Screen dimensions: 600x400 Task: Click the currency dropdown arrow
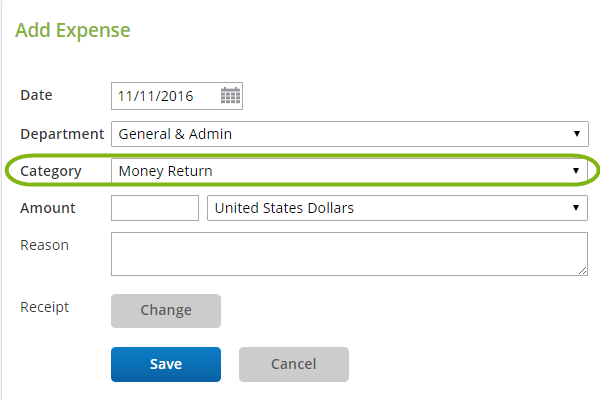click(576, 207)
